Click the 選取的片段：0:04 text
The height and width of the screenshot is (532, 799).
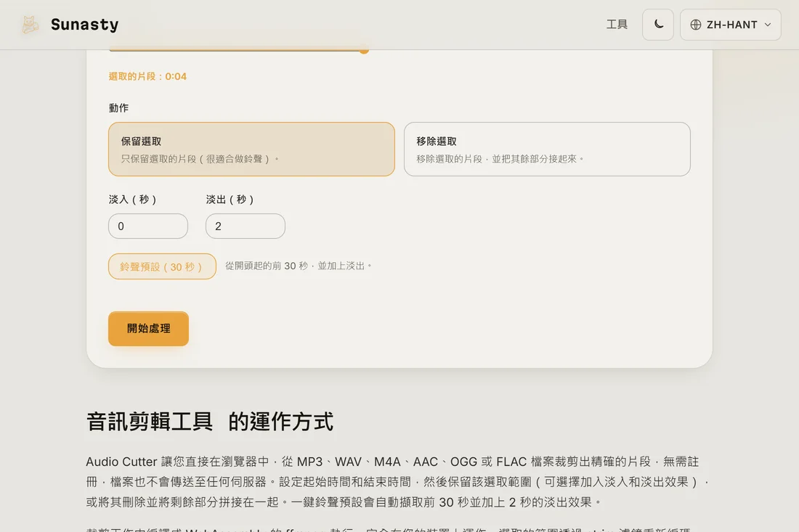click(147, 76)
